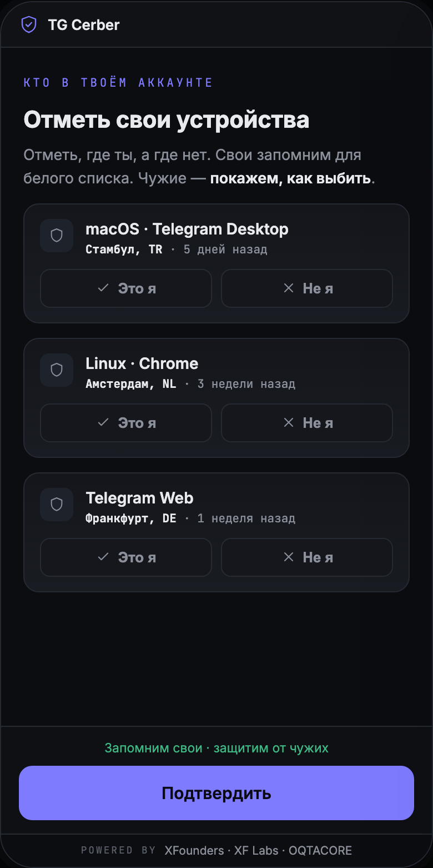
Task: Select the macOS · Telegram Desktop device title
Action: pyautogui.click(x=187, y=229)
